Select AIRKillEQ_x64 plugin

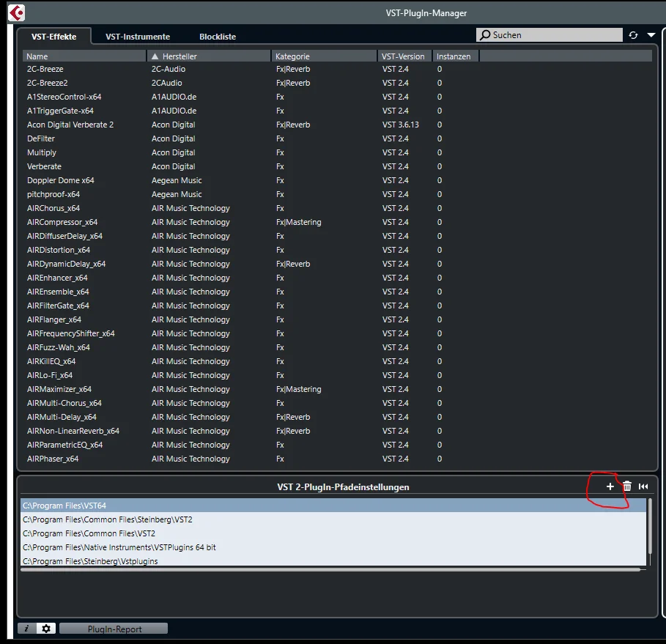tap(338, 361)
